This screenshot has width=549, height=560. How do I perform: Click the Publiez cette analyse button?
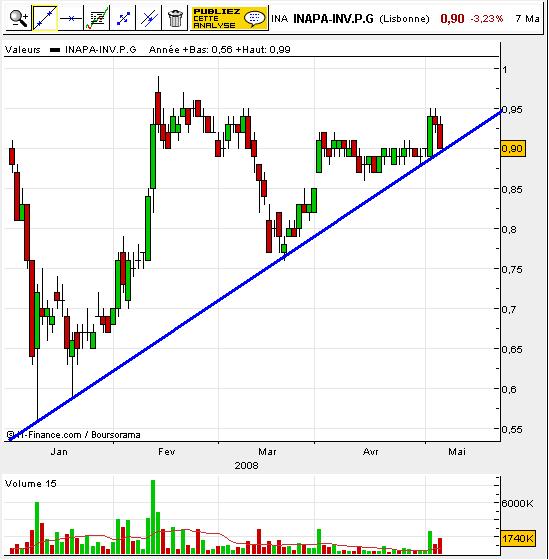pyautogui.click(x=229, y=18)
